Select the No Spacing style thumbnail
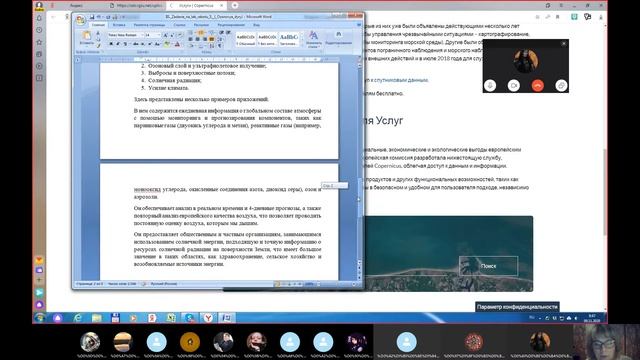Viewport: 640px width, 360px height. click(267, 39)
